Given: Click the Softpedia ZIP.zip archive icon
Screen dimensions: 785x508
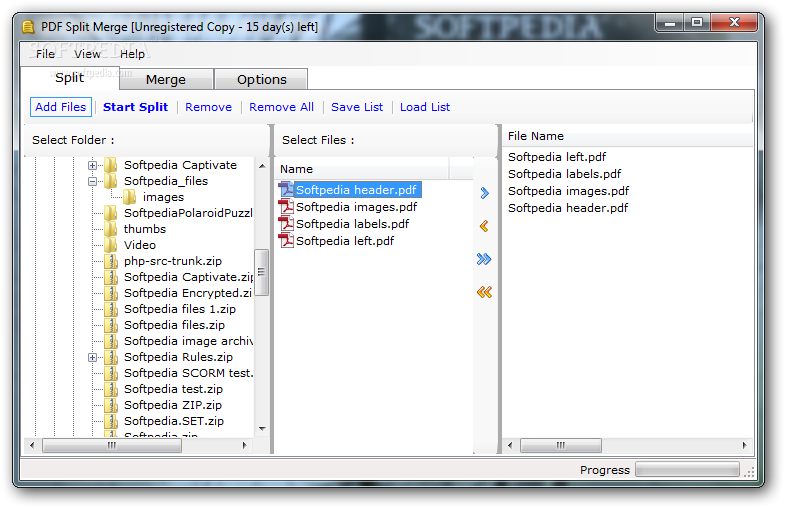Looking at the screenshot, I should click(x=111, y=404).
